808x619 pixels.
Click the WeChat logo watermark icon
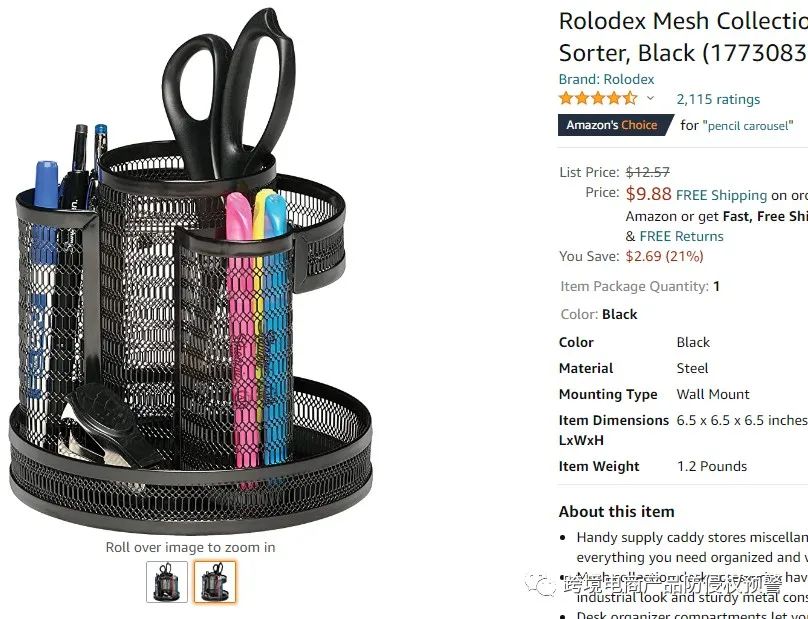click(x=543, y=584)
